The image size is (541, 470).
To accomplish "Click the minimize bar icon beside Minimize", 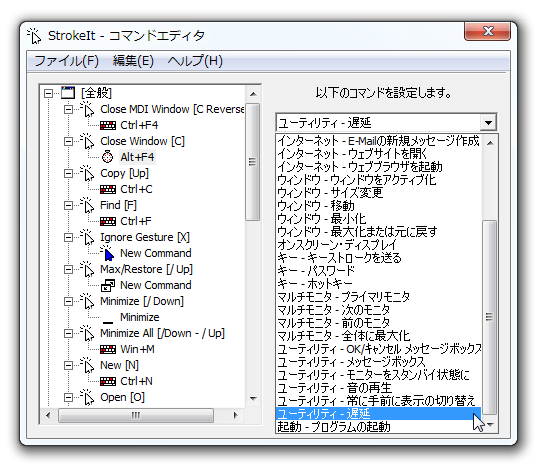I will click(x=108, y=322).
